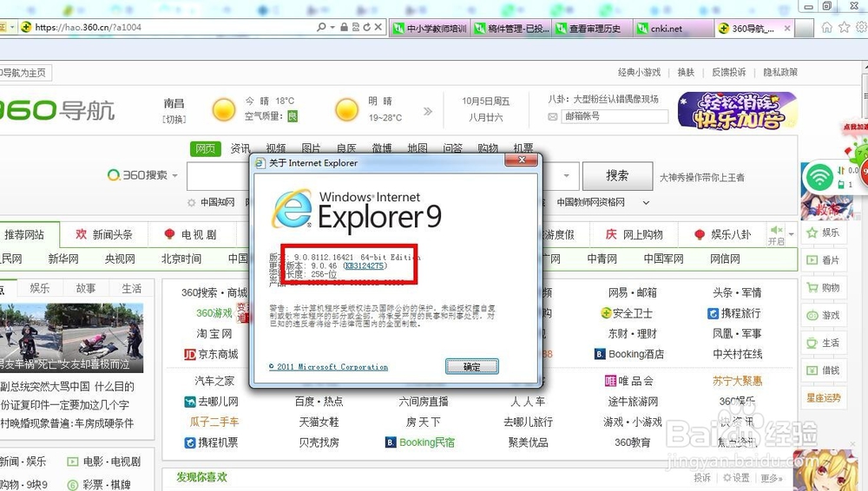Click the 搜索 button on 360 page
This screenshot has height=491, width=868.
click(x=617, y=176)
